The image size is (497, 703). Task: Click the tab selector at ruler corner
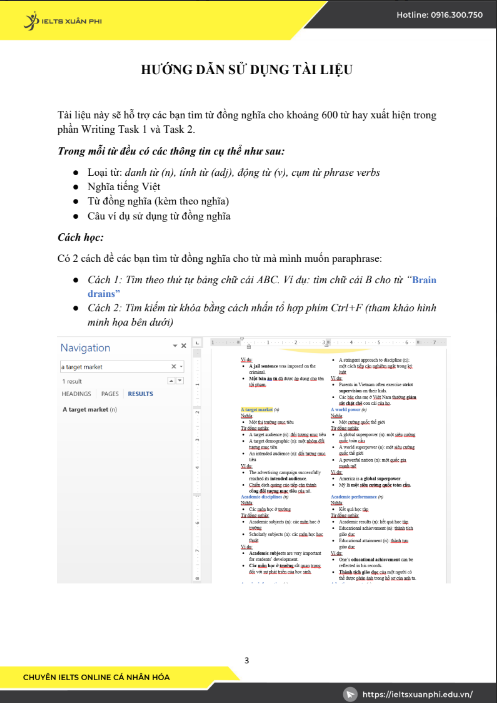[x=198, y=343]
